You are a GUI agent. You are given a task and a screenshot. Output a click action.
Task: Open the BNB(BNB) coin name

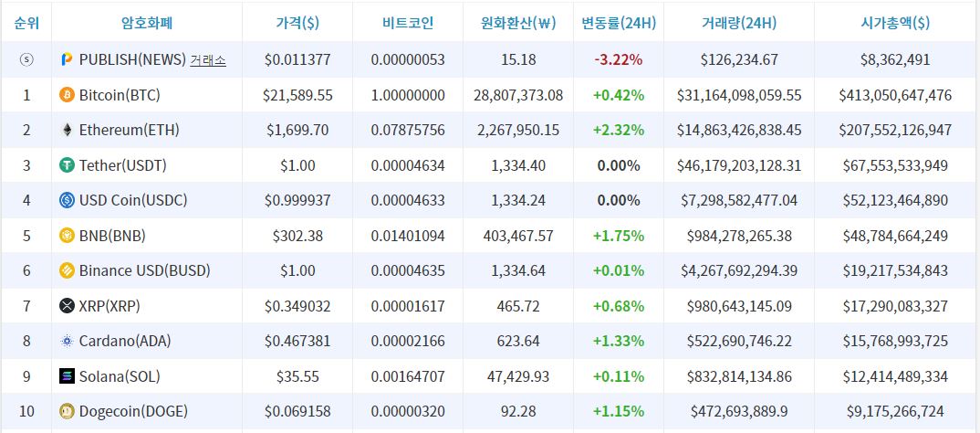[x=112, y=236]
